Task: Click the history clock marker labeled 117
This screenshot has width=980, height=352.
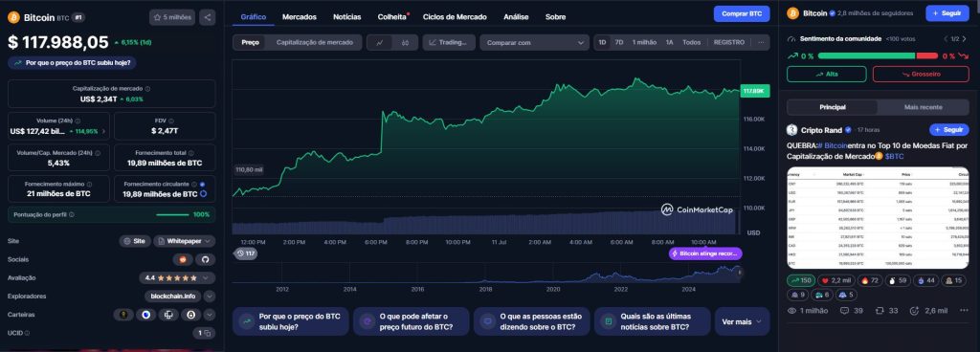Action: click(246, 253)
